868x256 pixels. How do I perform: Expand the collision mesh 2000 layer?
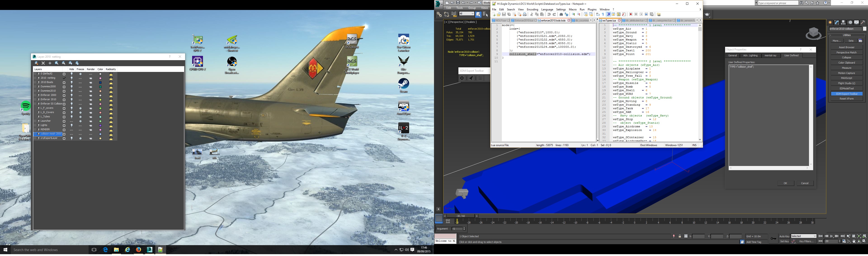pos(35,134)
